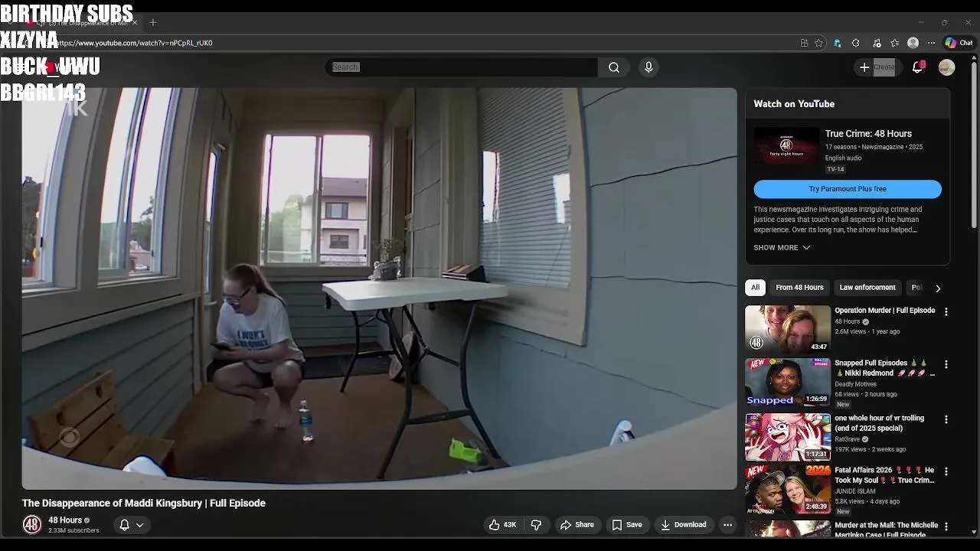Open browser profile avatar icon
Viewport: 980px width, 551px height.
click(x=913, y=43)
